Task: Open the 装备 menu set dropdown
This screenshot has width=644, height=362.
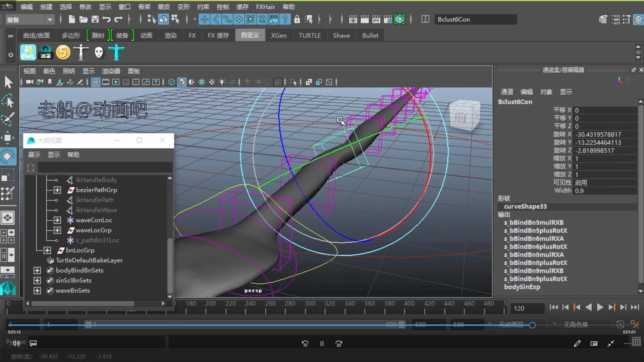Action: point(50,20)
